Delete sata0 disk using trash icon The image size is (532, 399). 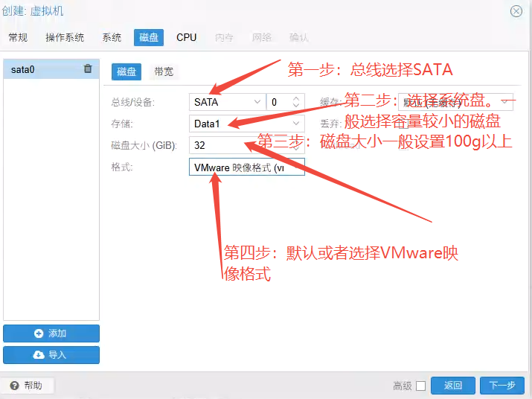click(88, 69)
